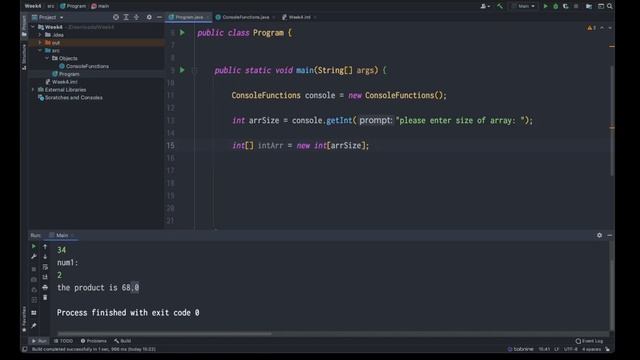Open run configuration wrench in Run panel
This screenshot has height=360, width=640.
tap(34, 257)
